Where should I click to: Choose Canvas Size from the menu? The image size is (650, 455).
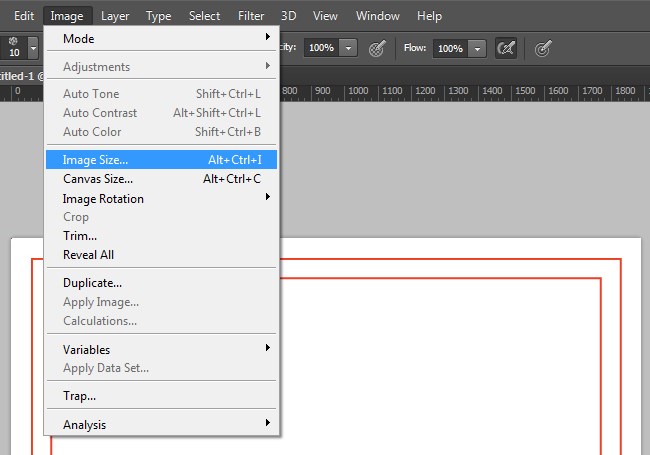[x=161, y=179]
